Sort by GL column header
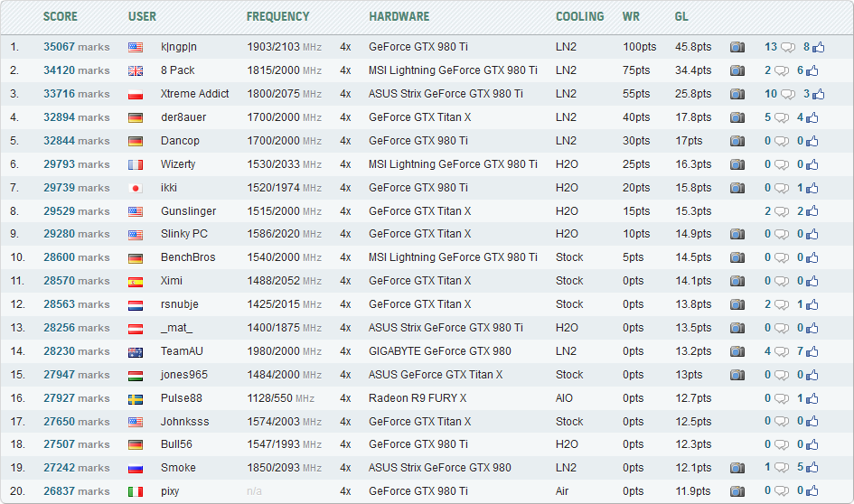 [x=681, y=16]
